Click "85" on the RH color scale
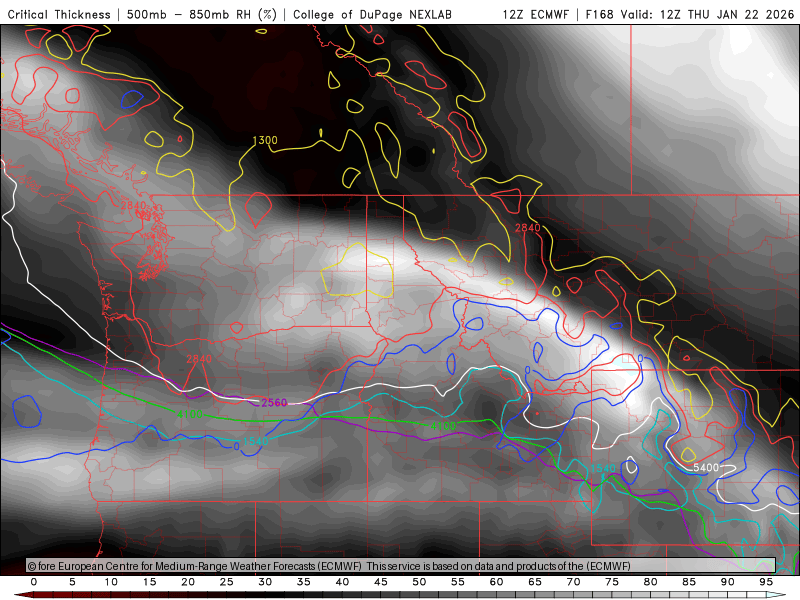This screenshot has width=800, height=600. 689,582
